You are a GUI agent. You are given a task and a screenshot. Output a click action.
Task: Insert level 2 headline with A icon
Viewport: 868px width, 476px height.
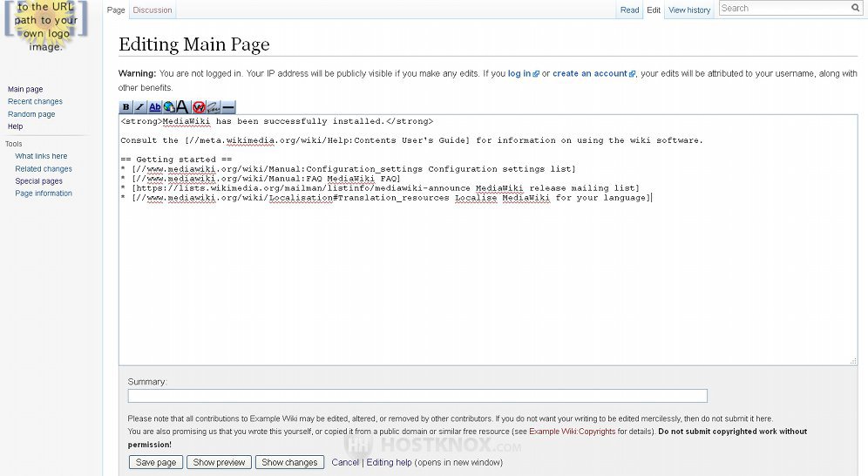[x=182, y=107]
